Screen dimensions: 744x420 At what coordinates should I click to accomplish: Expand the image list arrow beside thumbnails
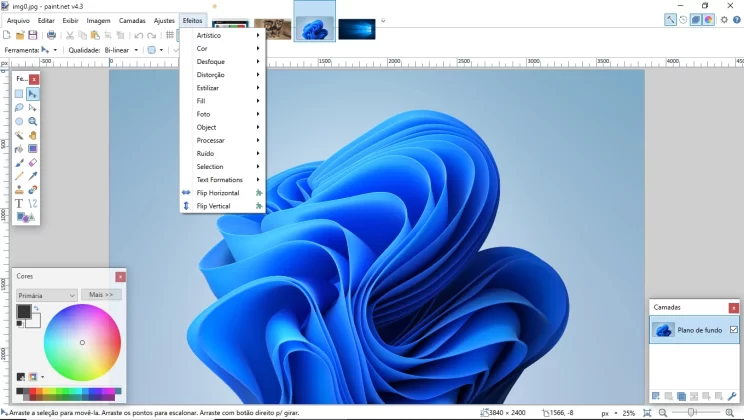(x=383, y=20)
